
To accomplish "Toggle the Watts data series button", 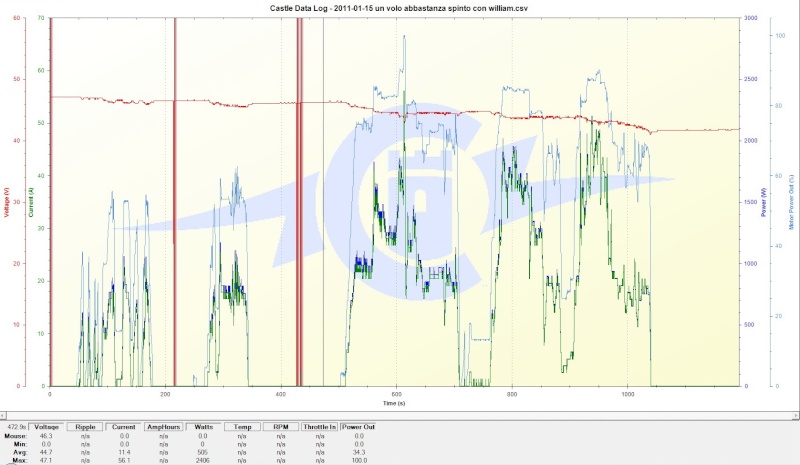I will coord(203,427).
